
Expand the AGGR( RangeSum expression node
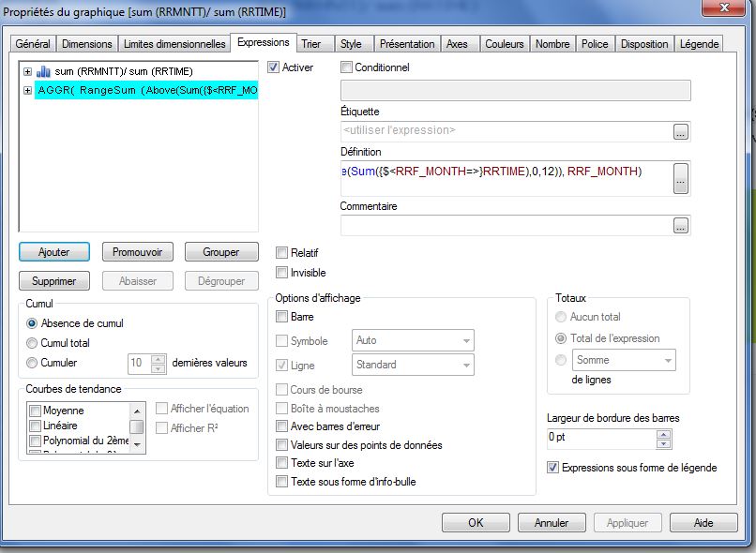point(27,90)
